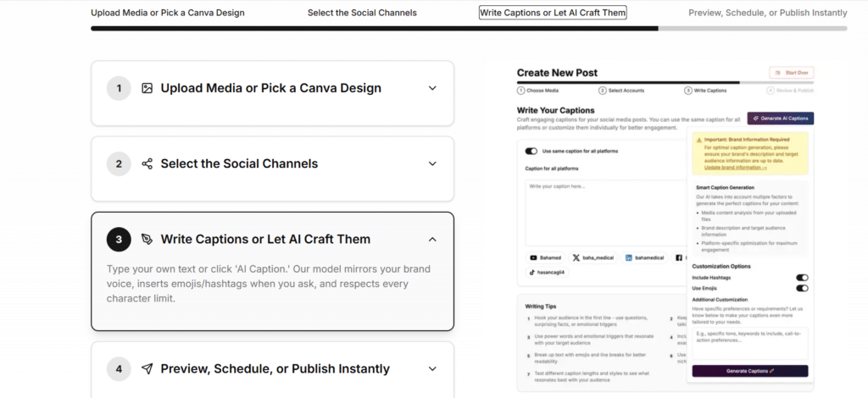The height and width of the screenshot is (398, 868).
Task: Select the TikTok hasancagli4 account chip
Action: [549, 273]
